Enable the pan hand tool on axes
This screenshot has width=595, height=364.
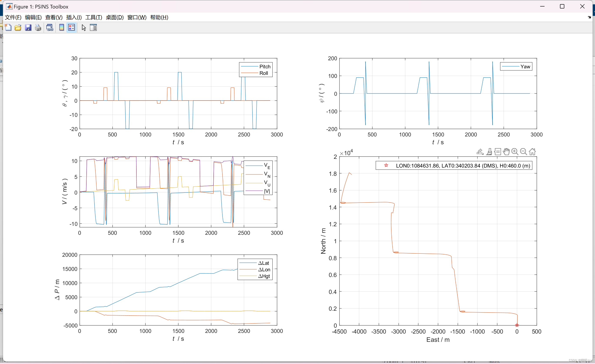pyautogui.click(x=506, y=152)
